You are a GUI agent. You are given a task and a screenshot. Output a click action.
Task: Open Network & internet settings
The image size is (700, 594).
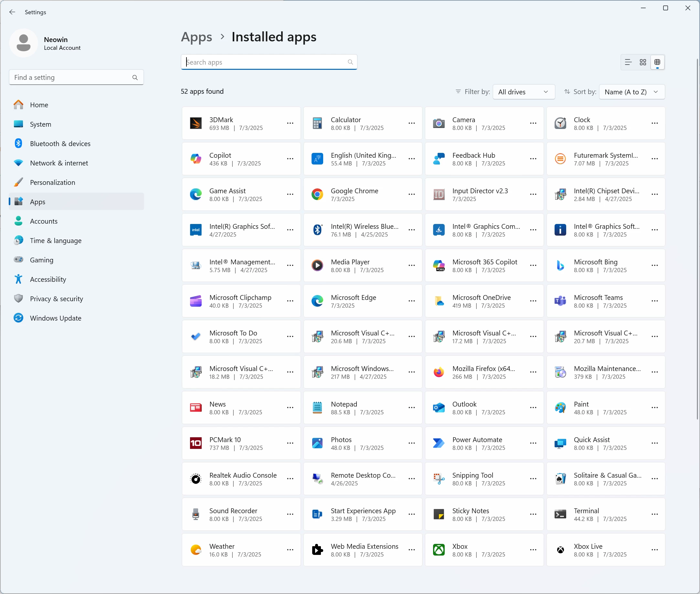(76, 163)
